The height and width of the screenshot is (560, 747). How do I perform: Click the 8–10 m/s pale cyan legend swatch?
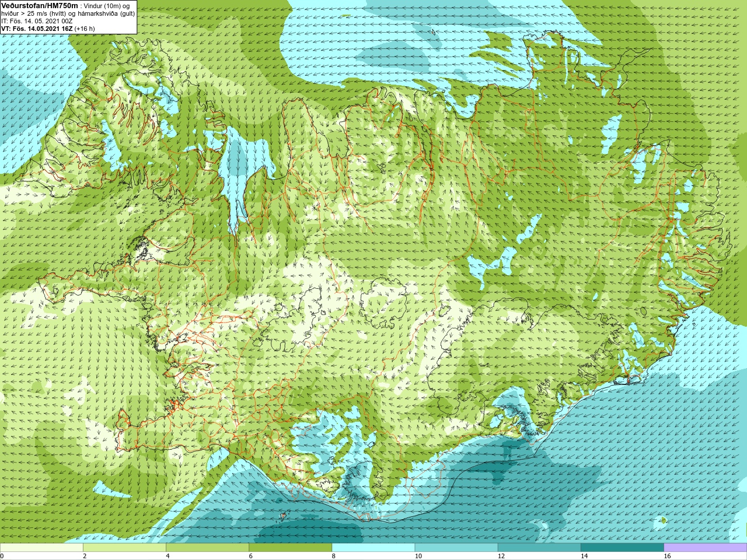[373, 547]
